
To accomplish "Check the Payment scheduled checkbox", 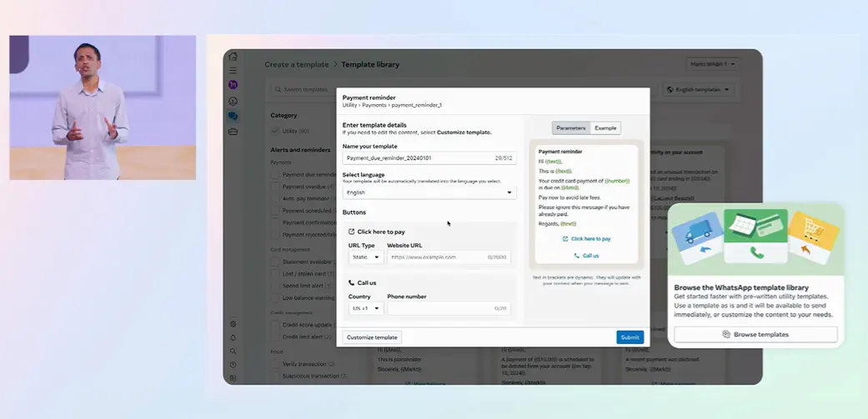I will (x=275, y=211).
